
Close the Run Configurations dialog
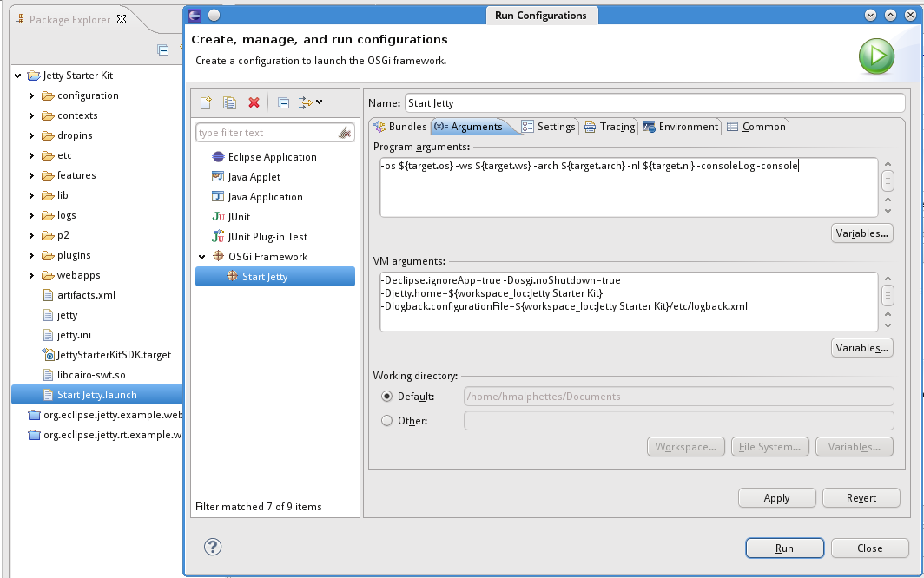[x=870, y=548]
